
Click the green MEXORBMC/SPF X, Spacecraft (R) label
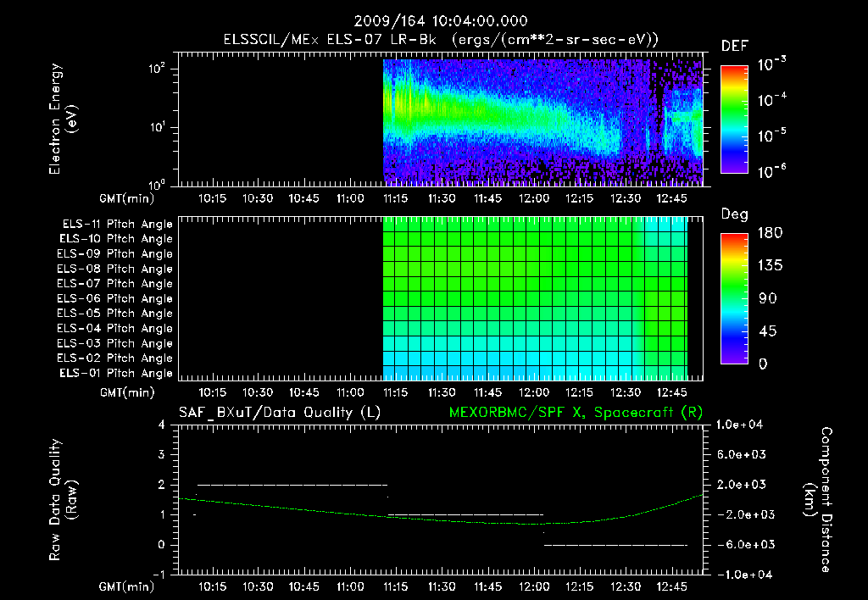[576, 413]
